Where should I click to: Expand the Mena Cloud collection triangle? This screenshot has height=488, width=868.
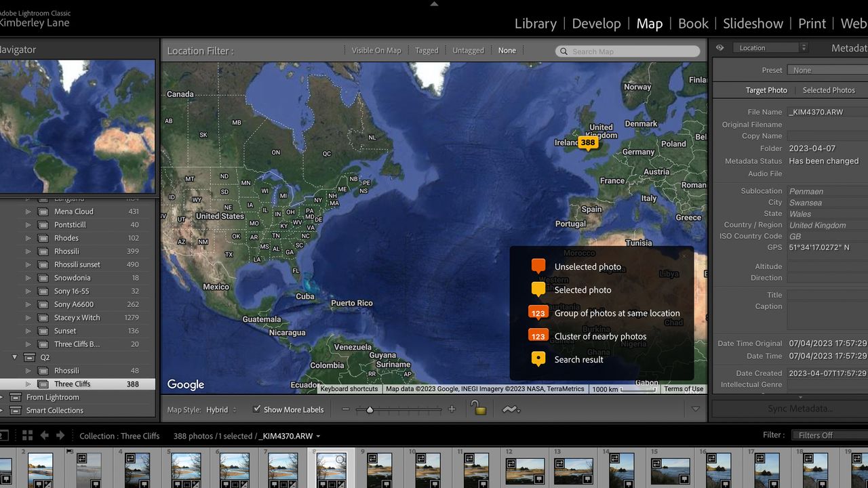(28, 211)
